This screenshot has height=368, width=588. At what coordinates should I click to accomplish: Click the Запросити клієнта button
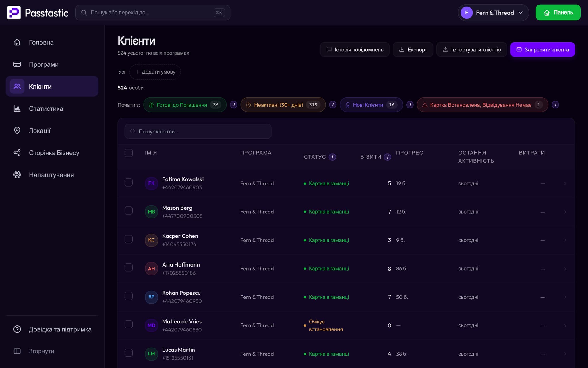coord(542,50)
